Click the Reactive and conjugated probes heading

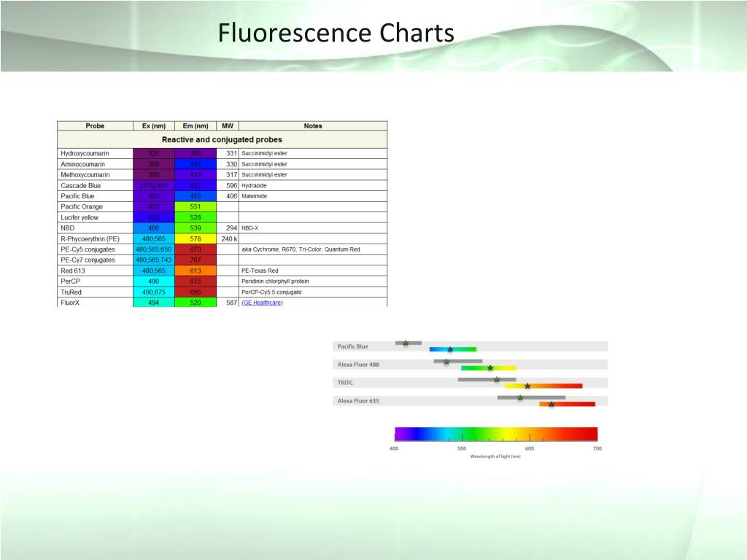tap(222, 139)
